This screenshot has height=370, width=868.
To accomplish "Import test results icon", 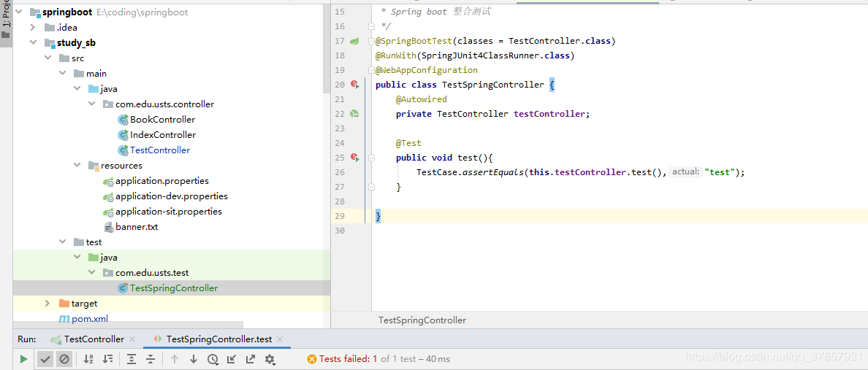I will 232,359.
